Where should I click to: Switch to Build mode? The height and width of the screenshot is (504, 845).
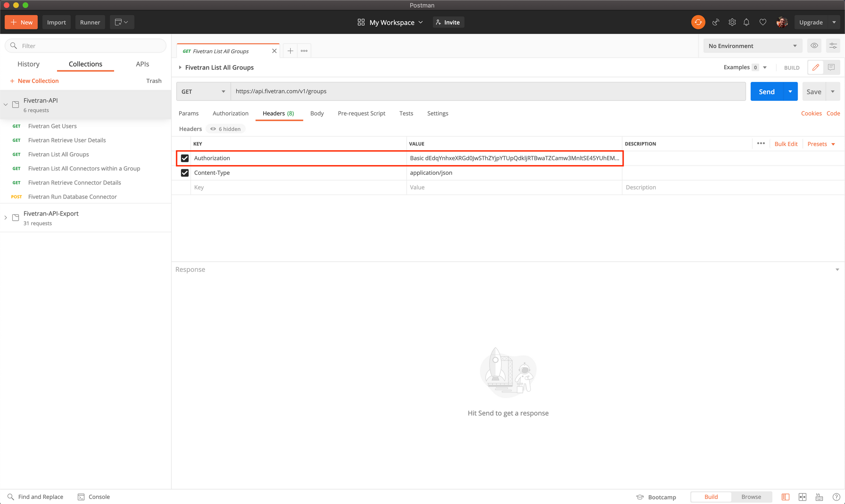click(711, 497)
